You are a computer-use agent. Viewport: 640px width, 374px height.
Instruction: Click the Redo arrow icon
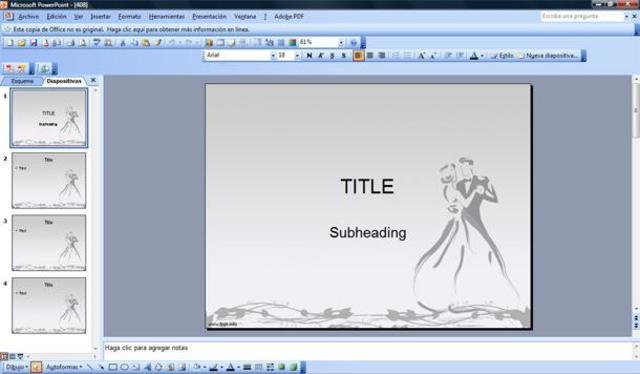pyautogui.click(x=188, y=42)
